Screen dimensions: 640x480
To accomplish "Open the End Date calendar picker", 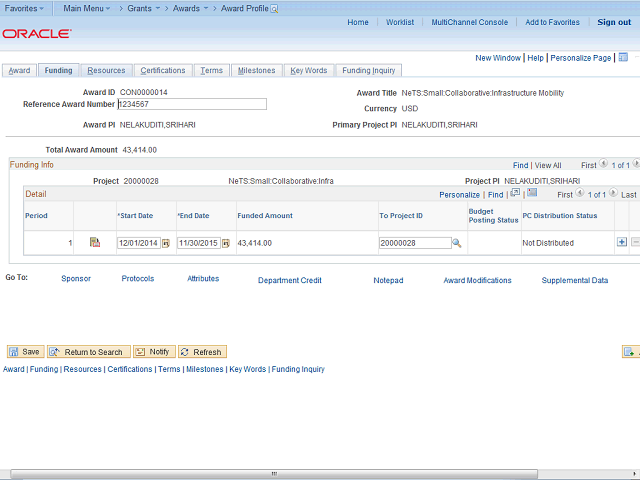I will 226,243.
